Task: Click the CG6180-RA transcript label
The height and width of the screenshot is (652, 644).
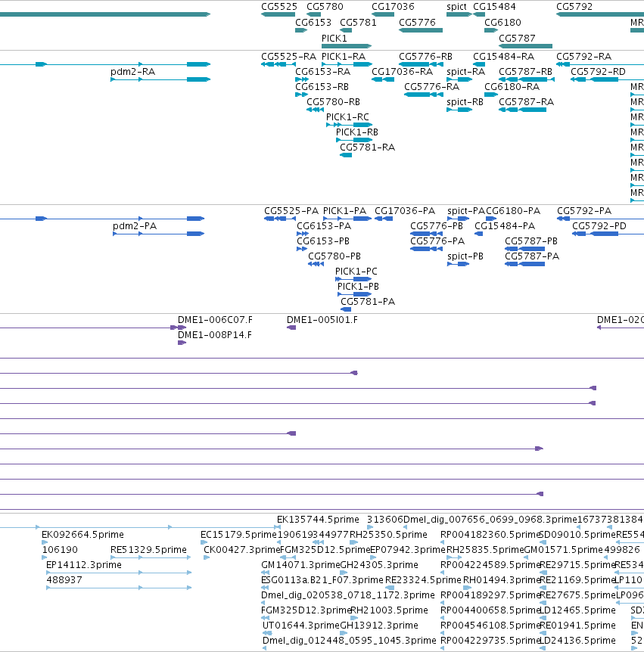Action: click(512, 87)
